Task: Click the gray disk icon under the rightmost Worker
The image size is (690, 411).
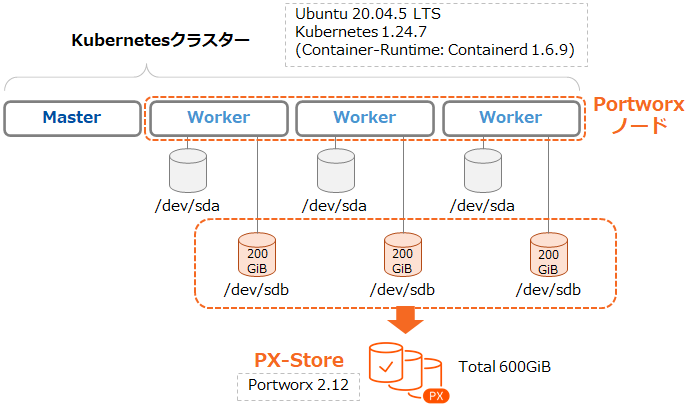Action: pos(483,171)
